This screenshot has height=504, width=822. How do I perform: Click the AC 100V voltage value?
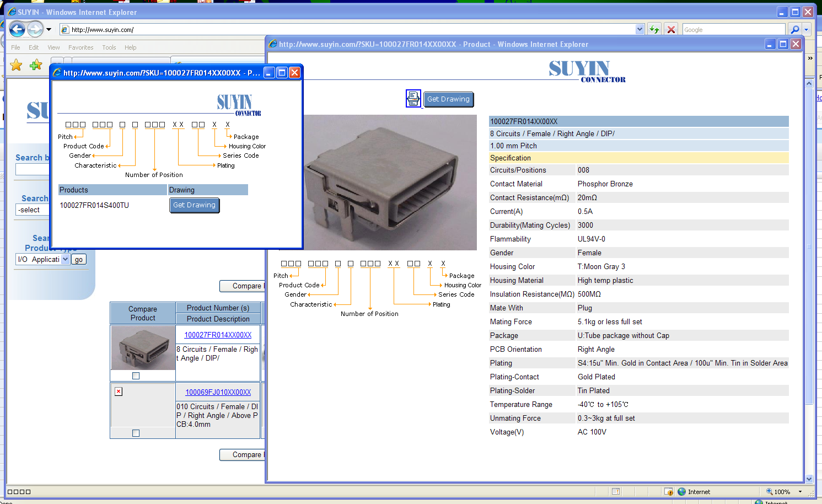point(592,432)
